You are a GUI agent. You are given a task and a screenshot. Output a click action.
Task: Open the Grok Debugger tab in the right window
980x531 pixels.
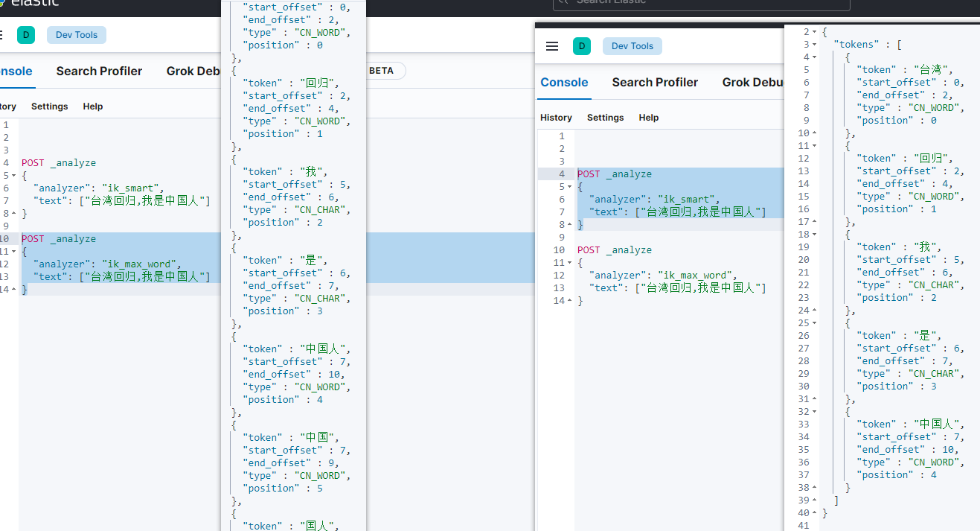coord(753,83)
